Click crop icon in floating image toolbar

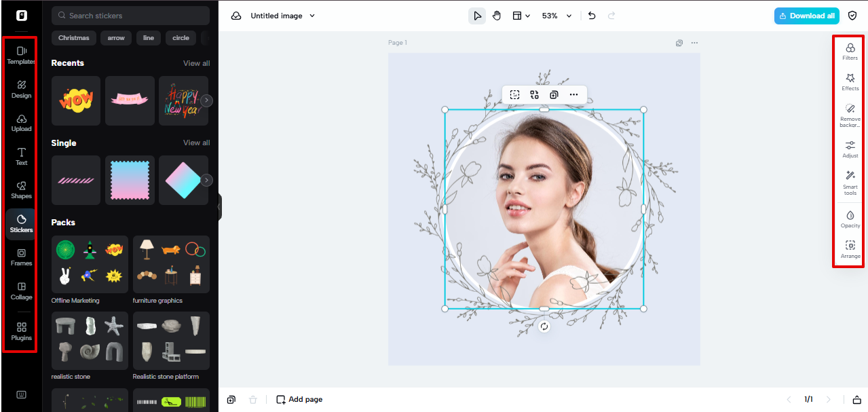pyautogui.click(x=514, y=95)
